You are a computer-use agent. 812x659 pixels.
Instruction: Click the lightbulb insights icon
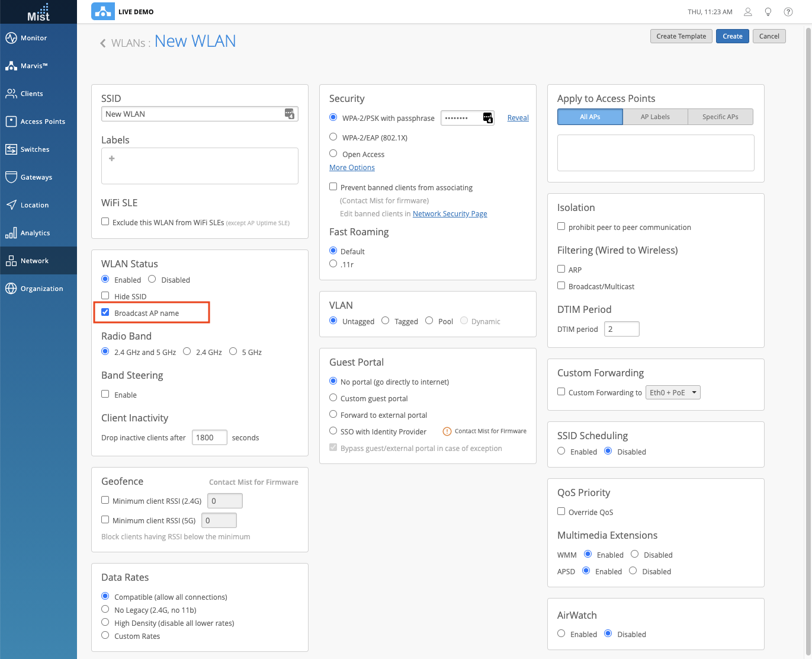tap(768, 12)
